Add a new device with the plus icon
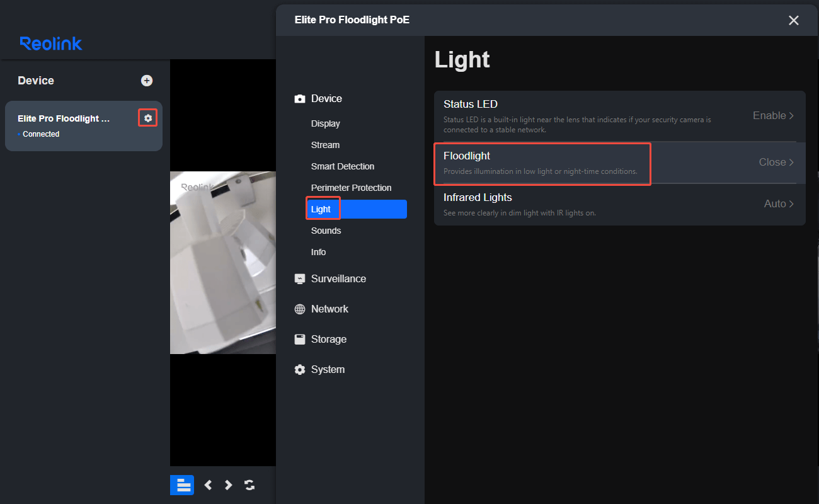 [146, 80]
